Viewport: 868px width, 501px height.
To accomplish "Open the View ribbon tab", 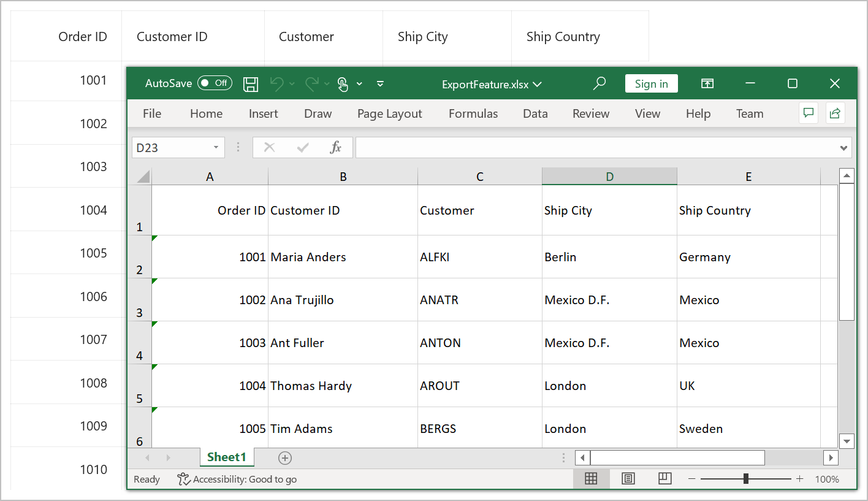I will (x=647, y=113).
